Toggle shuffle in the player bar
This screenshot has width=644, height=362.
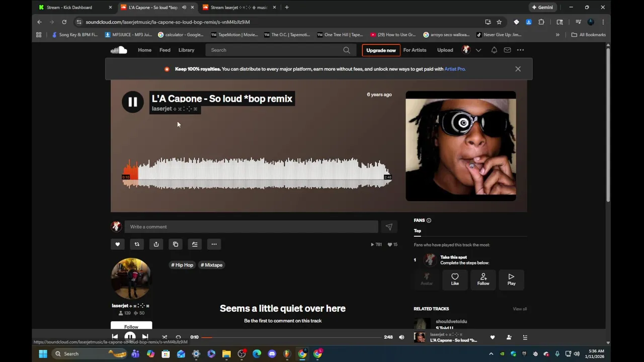[164, 337]
